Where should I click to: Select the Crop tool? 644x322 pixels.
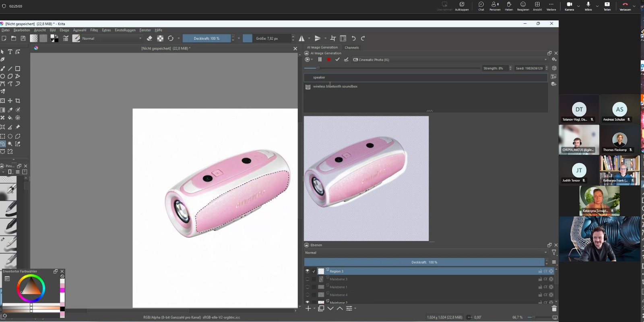tap(18, 101)
